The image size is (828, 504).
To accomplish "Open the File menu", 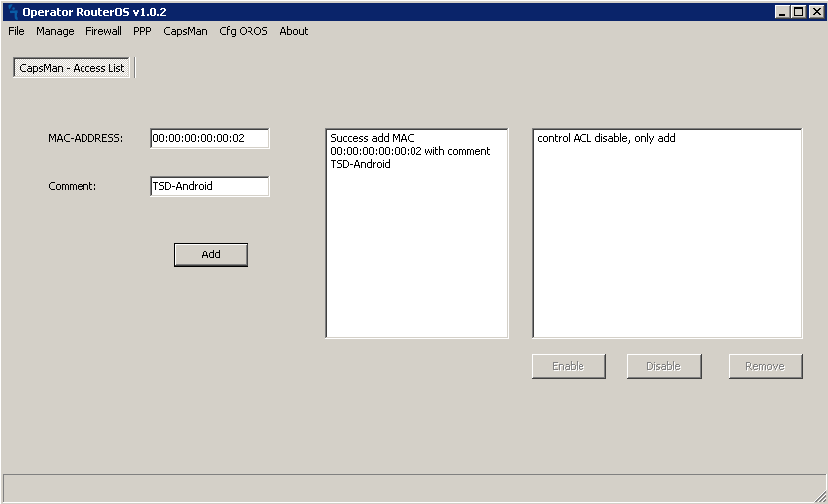I will tap(16, 31).
